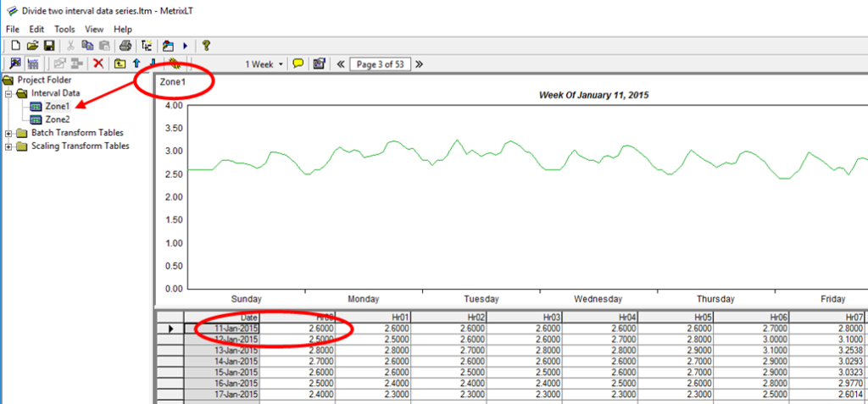Collapse the Interval Data folder
Screen dimensions: 868x404
tap(9, 93)
